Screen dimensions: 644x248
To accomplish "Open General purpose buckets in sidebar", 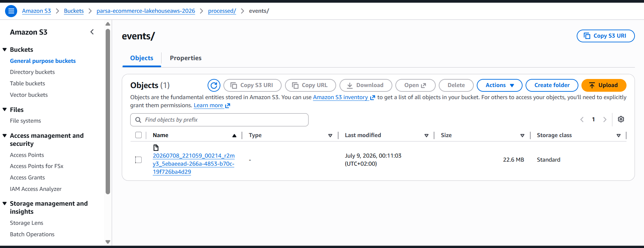I will tap(43, 61).
